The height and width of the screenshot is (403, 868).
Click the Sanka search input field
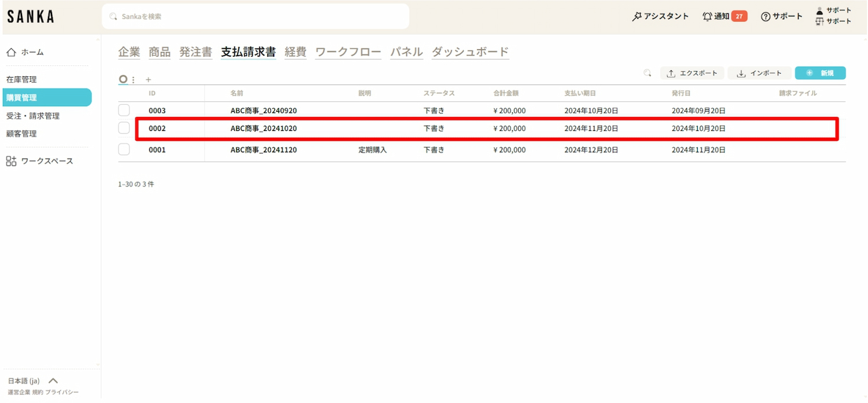255,17
